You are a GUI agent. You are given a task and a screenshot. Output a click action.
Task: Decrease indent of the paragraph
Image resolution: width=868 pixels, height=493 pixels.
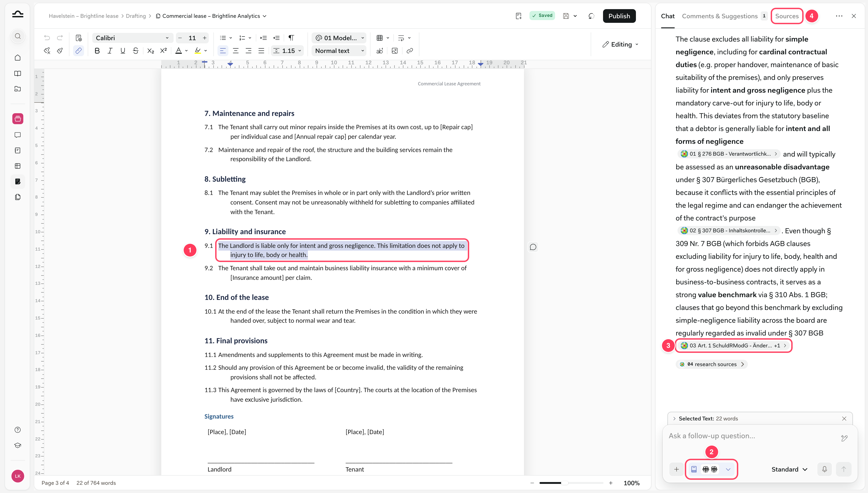coord(276,38)
